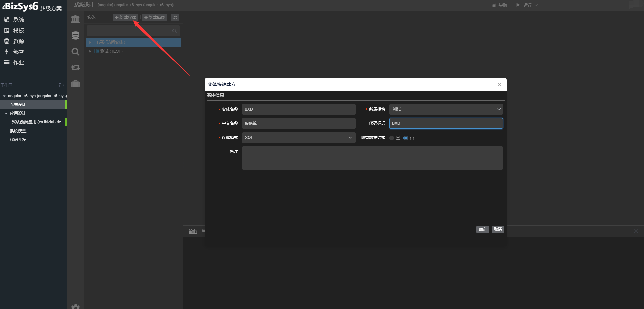Open the bank-building icon in vertical toolbar
The height and width of the screenshot is (309, 644).
click(76, 19)
